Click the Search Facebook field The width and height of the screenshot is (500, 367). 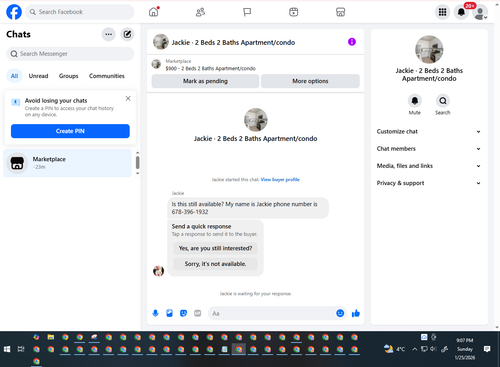pos(80,12)
